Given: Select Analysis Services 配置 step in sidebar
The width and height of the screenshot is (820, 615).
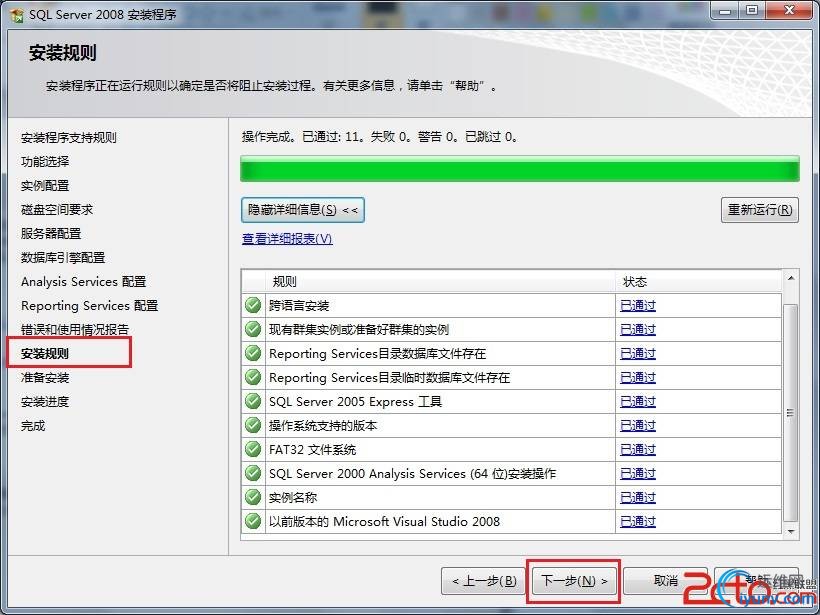Looking at the screenshot, I should click(x=84, y=282).
